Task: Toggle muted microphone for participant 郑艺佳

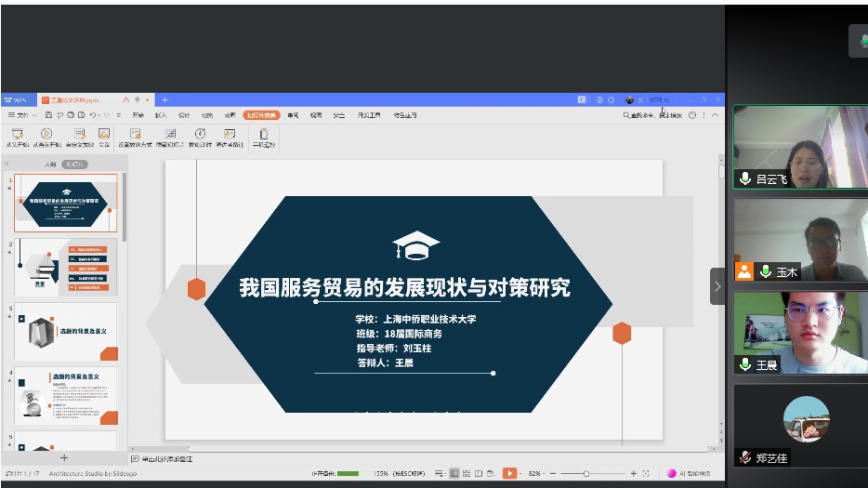Action: [x=745, y=457]
